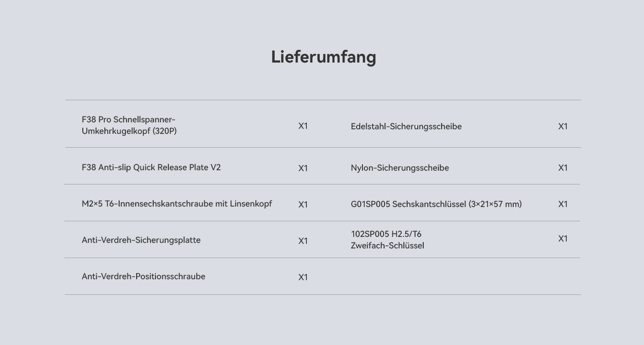The image size is (644, 345).
Task: Select X1 beside Nylon-Sicherungsscheibe
Action: [563, 168]
